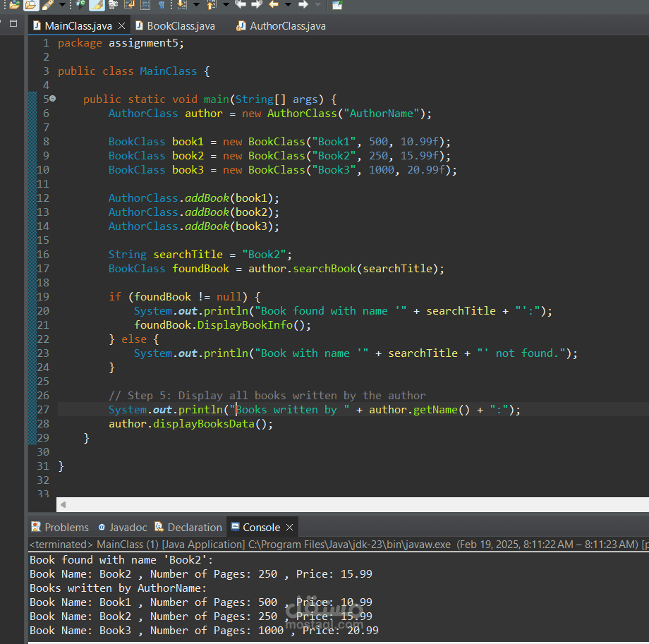The height and width of the screenshot is (644, 649).
Task: Open the AuthorClass.java editor tab
Action: click(288, 26)
